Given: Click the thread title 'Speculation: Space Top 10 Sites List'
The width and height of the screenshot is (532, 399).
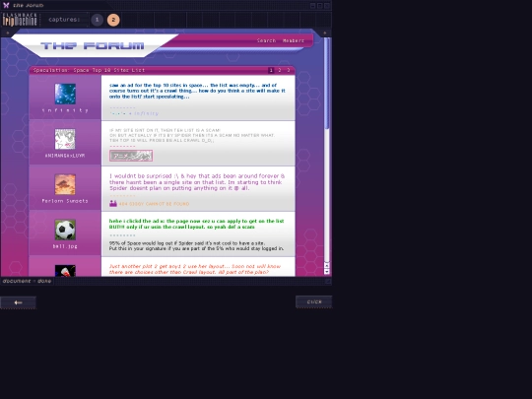Looking at the screenshot, I should click(x=90, y=70).
